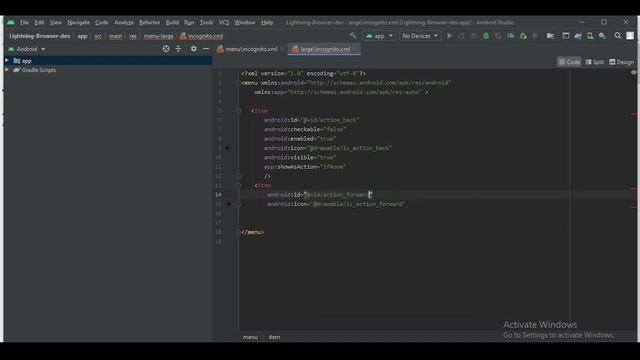The width and height of the screenshot is (640, 360).
Task: Click Collapse All icon in Project panel
Action: 178,49
